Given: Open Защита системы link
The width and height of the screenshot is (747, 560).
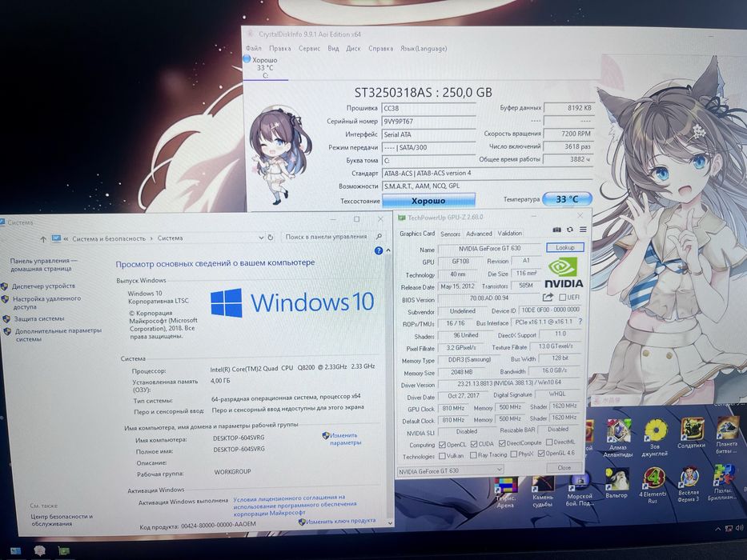Looking at the screenshot, I should 38,318.
